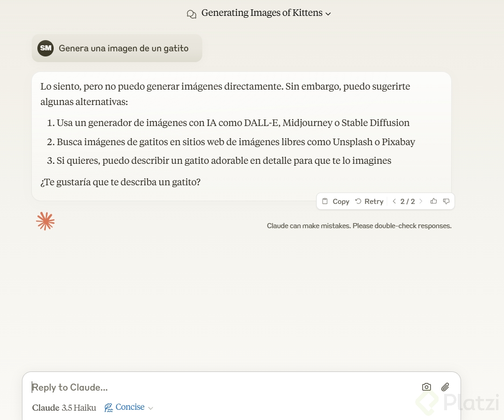The width and height of the screenshot is (504, 420).
Task: Select the "Genera una imagen de un gatito" message
Action: [x=123, y=48]
